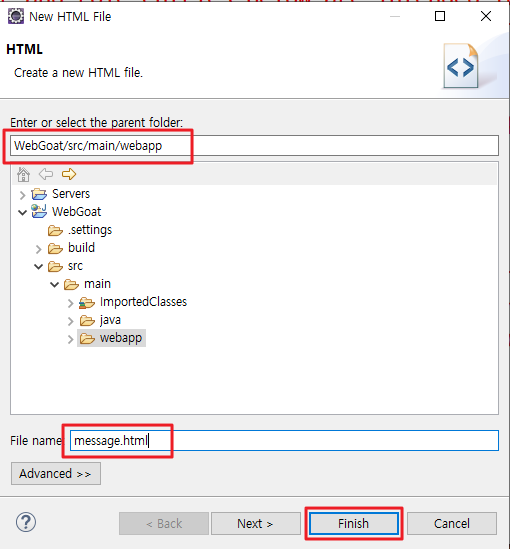Expand the ImportedClasses node
The height and width of the screenshot is (549, 510).
tap(70, 303)
